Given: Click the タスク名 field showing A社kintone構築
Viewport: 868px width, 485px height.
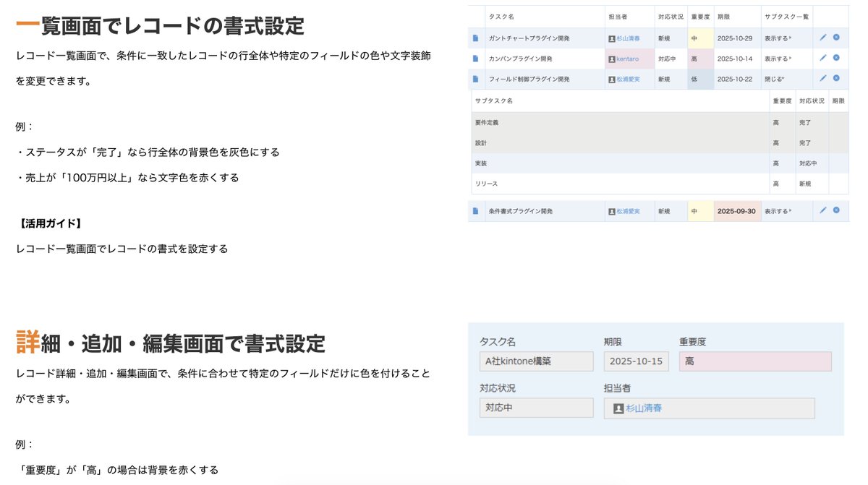Looking at the screenshot, I should pyautogui.click(x=537, y=361).
